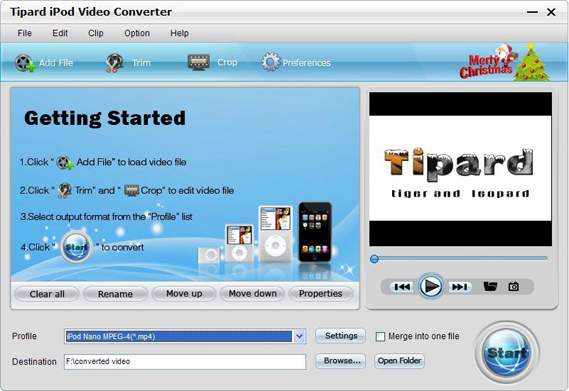The width and height of the screenshot is (569, 391).
Task: Click the Settings button
Action: point(341,336)
